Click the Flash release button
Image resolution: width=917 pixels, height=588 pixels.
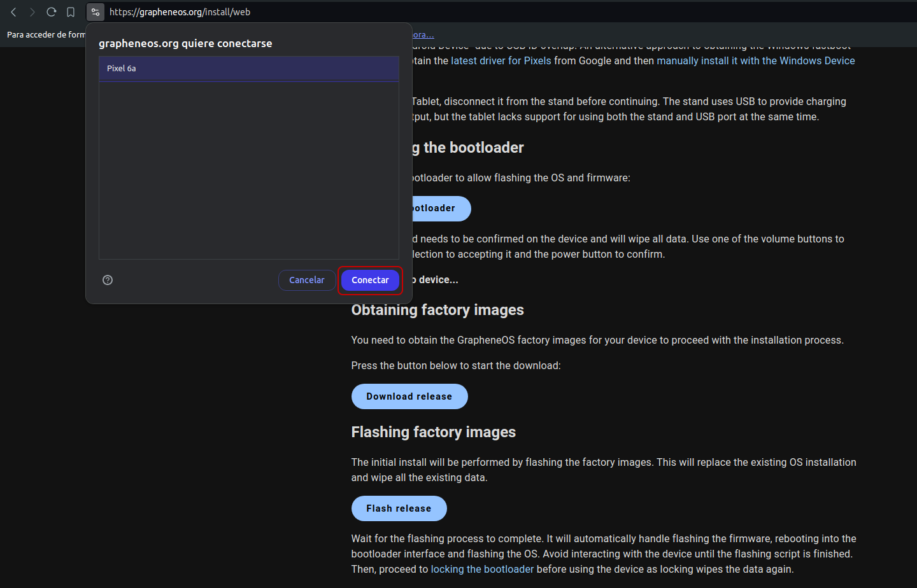pos(399,508)
